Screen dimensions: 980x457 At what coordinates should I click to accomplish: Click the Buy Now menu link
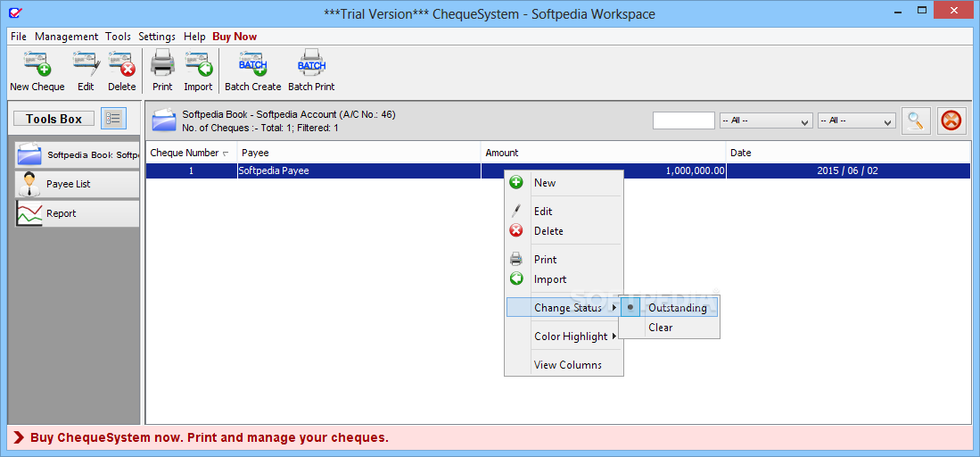coord(235,37)
